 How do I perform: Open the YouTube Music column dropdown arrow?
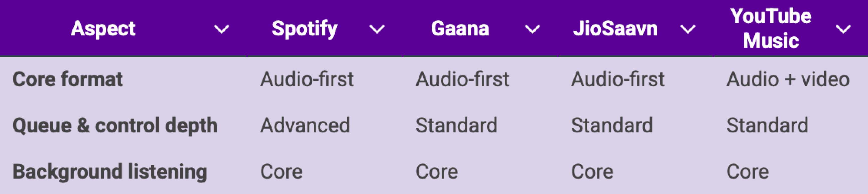coord(843,29)
